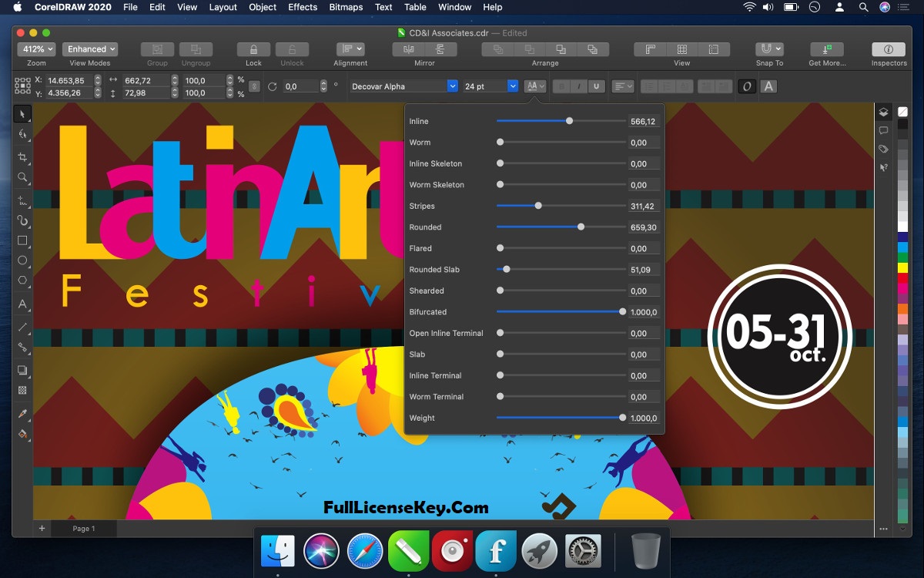Select the Rectangle tool

coord(22,240)
